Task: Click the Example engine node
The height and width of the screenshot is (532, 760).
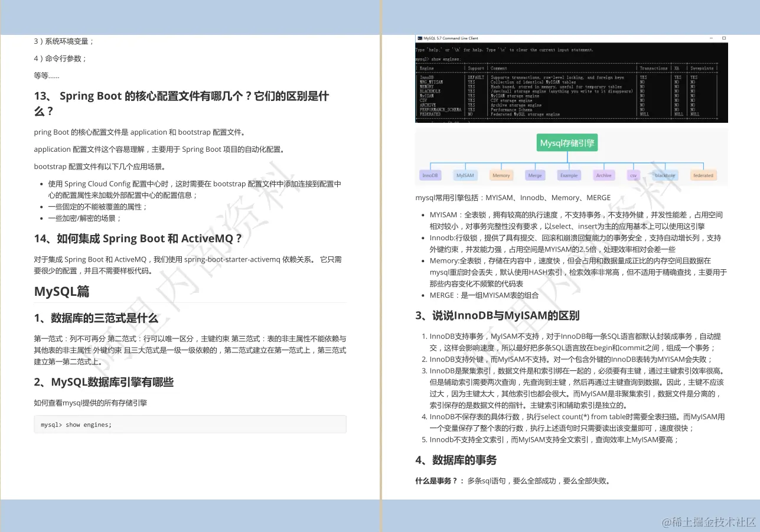Action: [569, 175]
